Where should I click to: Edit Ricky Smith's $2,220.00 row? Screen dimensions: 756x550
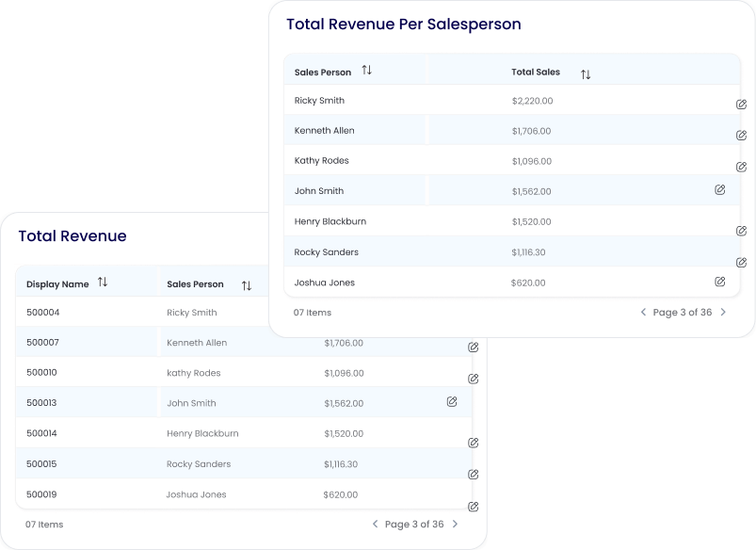741,105
